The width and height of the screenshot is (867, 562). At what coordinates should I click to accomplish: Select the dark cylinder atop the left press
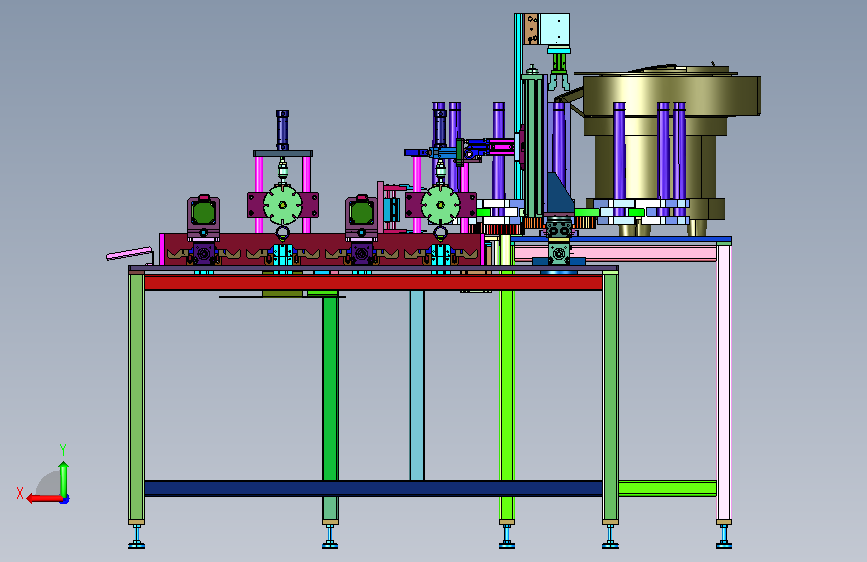pos(283,130)
